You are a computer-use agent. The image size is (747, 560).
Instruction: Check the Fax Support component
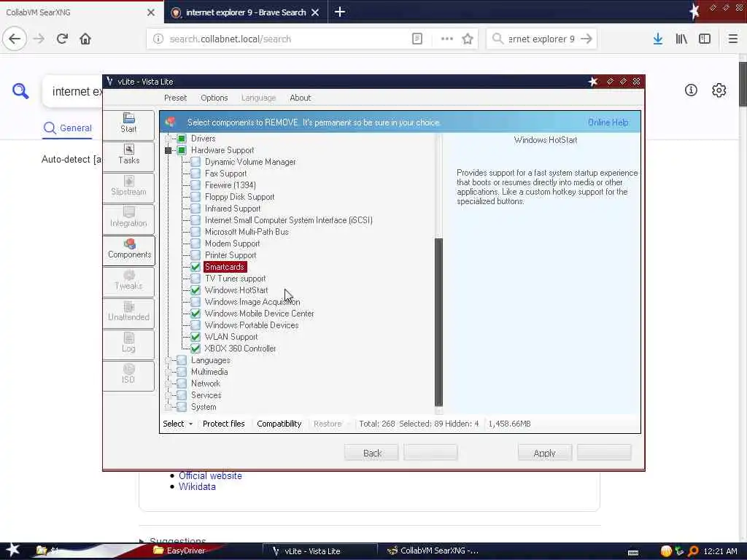(196, 174)
